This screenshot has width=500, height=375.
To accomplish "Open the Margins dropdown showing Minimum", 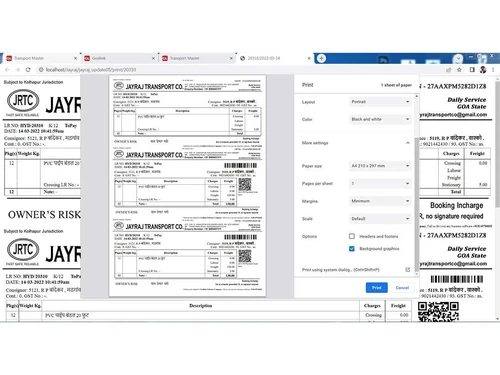I will tap(380, 201).
